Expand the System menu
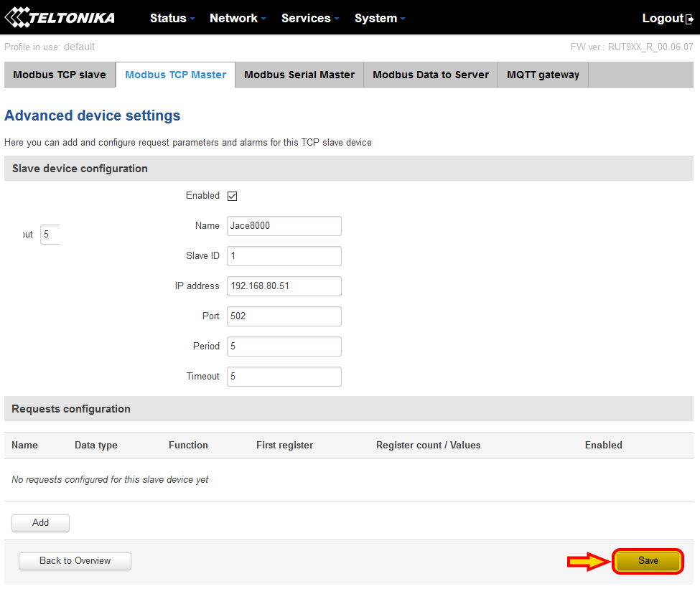This screenshot has width=700, height=589. (x=380, y=19)
